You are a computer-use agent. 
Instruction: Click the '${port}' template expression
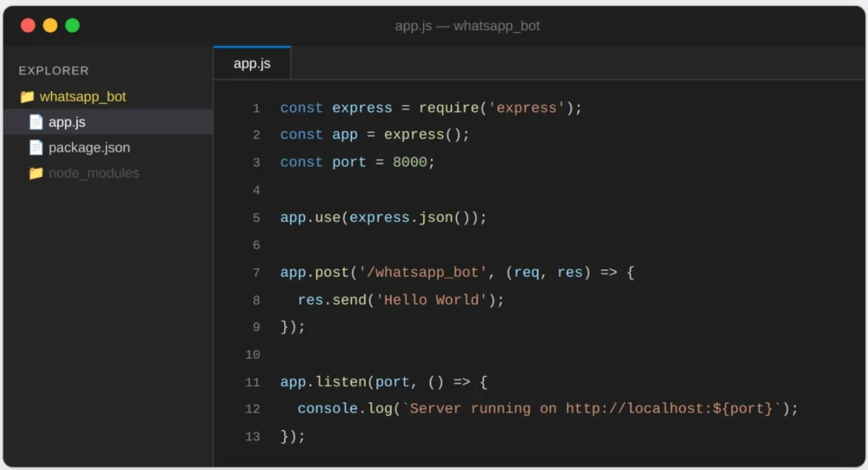point(743,409)
